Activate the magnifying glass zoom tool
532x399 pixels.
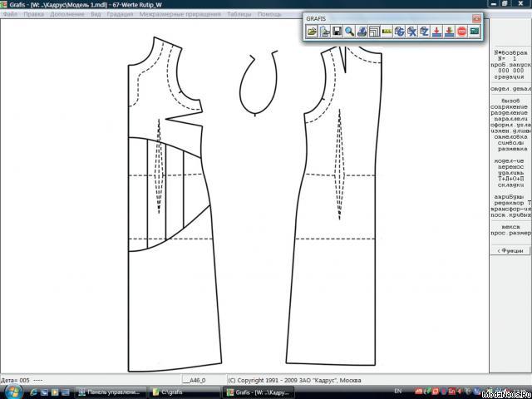pos(349,32)
